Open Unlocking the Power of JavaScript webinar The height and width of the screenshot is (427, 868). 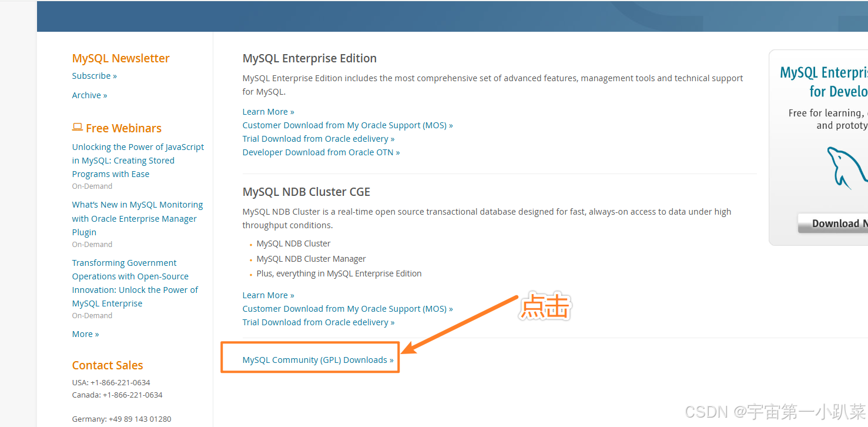pyautogui.click(x=138, y=161)
